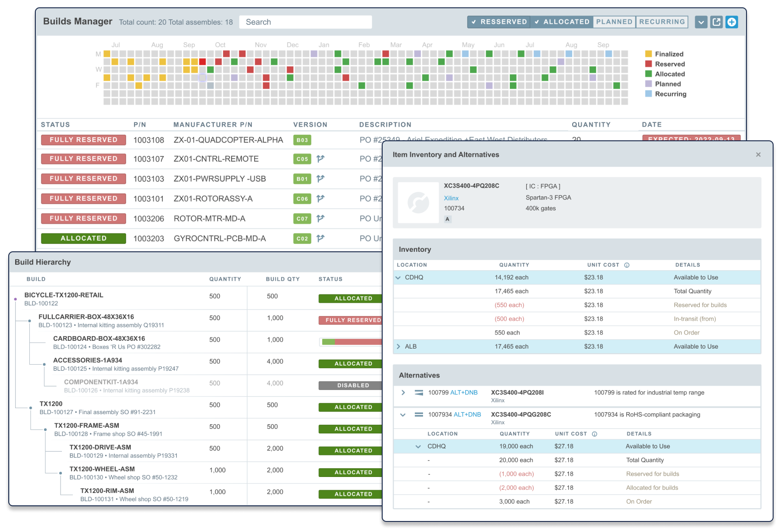Viewport: 780px width, 532px height.
Task: Click the export/share icon in Builds Manager
Action: (717, 22)
